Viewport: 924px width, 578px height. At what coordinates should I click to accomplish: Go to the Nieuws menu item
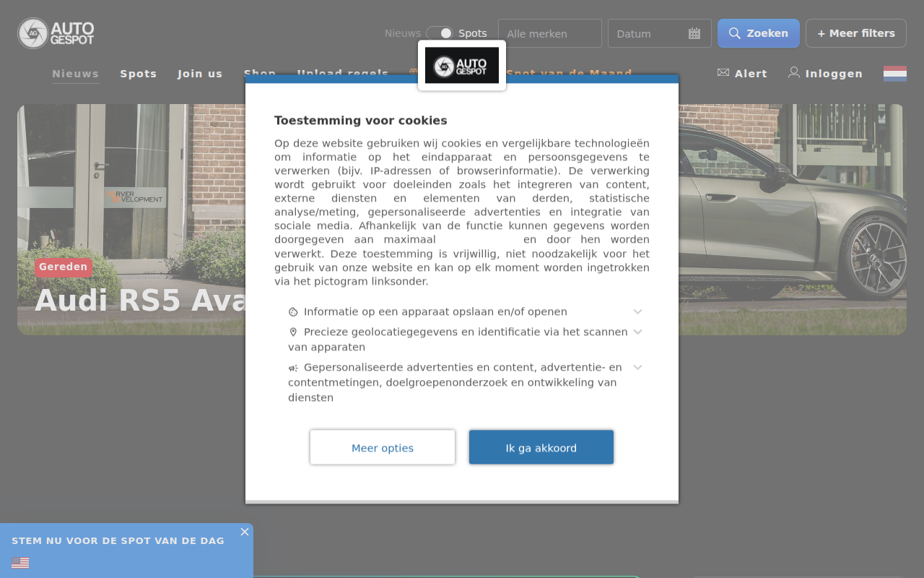click(x=76, y=74)
